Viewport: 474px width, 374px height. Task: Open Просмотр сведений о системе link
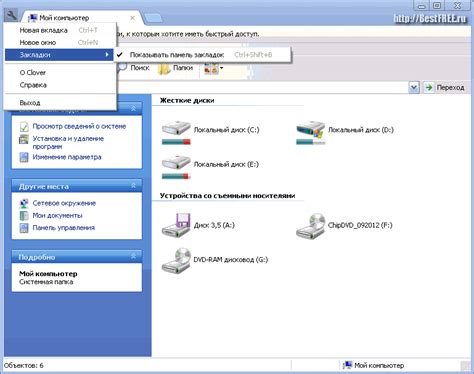79,126
